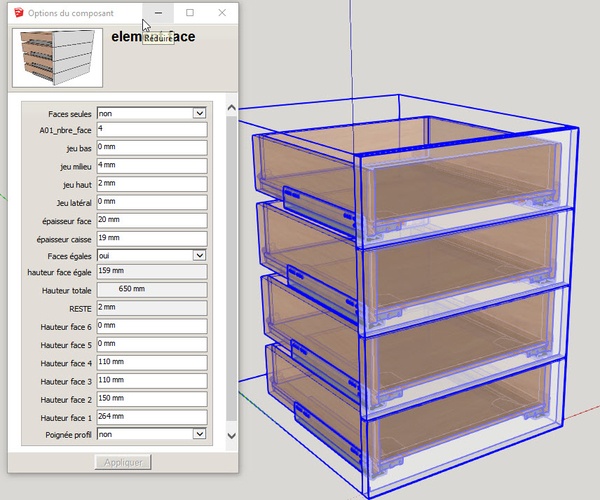Click the SketchUp icon in the title bar
Viewport: 600px width, 500px height.
(x=17, y=13)
